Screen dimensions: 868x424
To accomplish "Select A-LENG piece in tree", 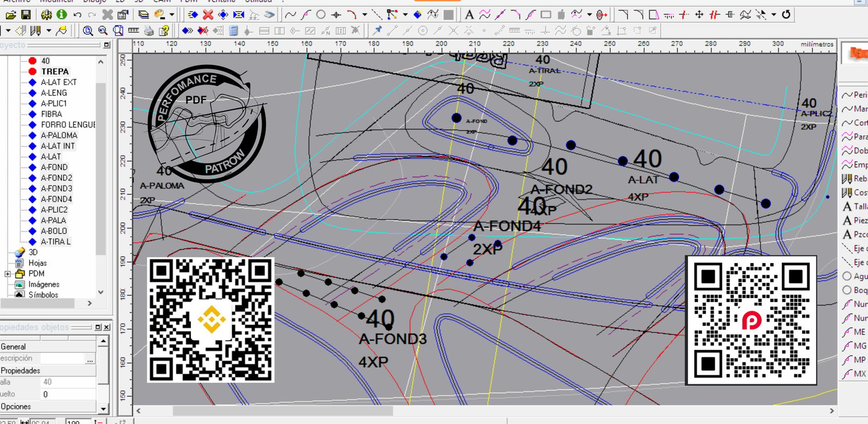I will click(54, 93).
